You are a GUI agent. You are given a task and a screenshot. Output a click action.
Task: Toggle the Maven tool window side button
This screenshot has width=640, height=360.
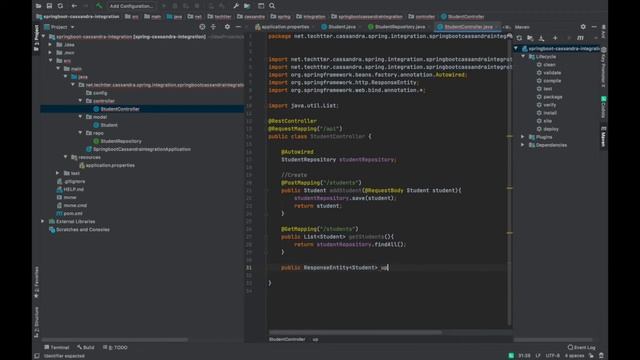(x=603, y=137)
